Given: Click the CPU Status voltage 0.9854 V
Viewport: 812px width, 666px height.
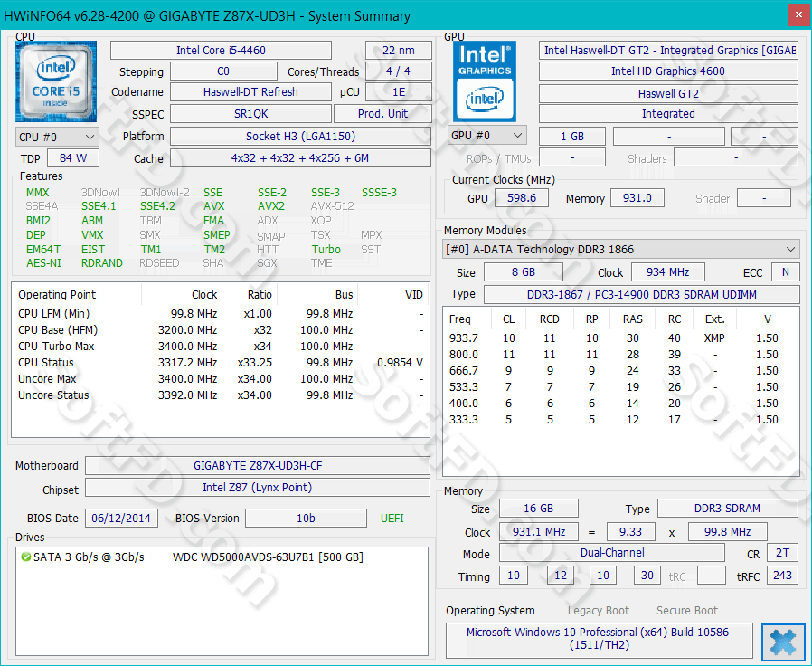Looking at the screenshot, I should (x=400, y=363).
